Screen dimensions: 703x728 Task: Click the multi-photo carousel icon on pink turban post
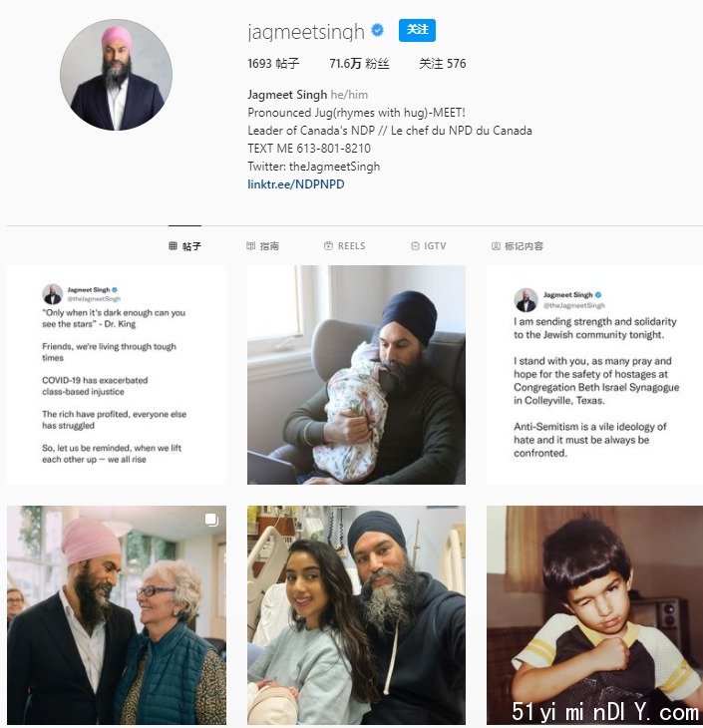211,520
